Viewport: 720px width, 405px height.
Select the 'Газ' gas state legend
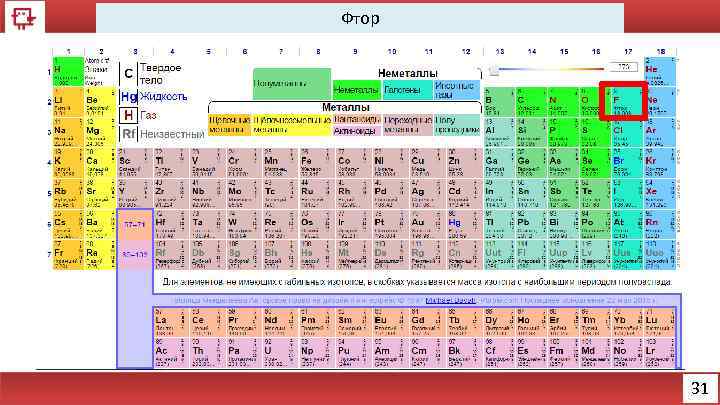point(139,115)
